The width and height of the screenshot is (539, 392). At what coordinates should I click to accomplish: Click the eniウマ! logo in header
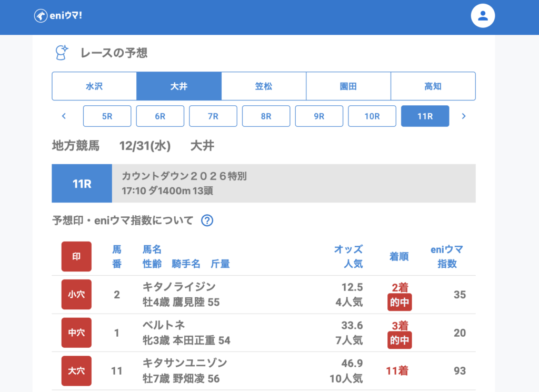pos(58,16)
